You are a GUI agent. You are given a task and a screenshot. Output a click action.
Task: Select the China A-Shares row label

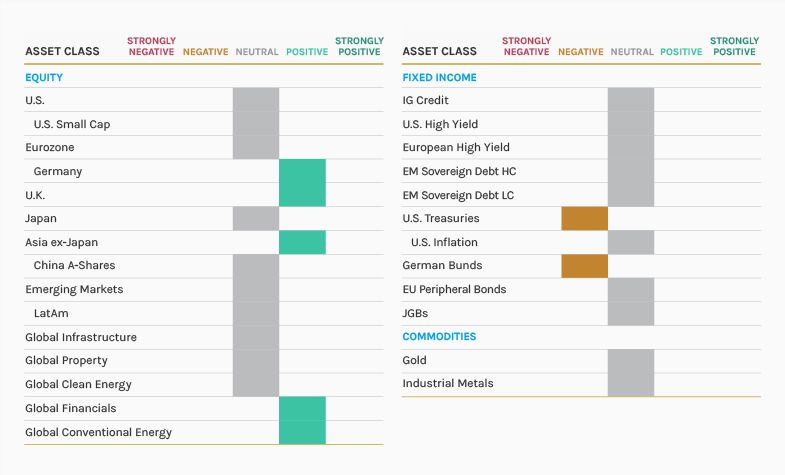[x=74, y=266]
